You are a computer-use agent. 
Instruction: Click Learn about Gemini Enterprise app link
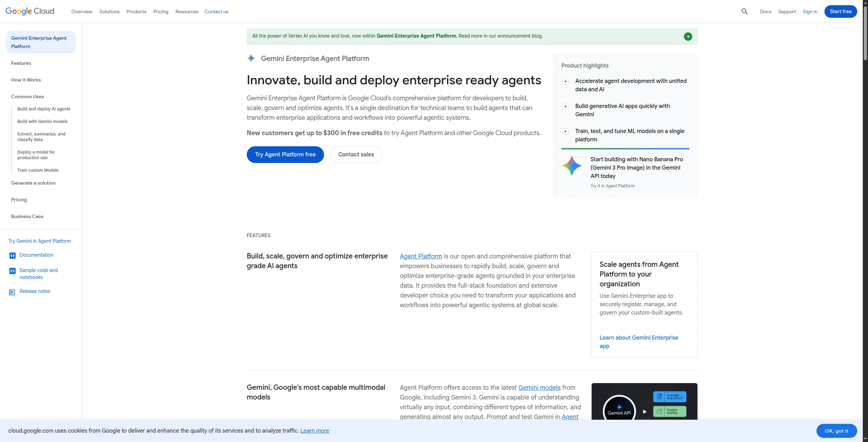639,342
